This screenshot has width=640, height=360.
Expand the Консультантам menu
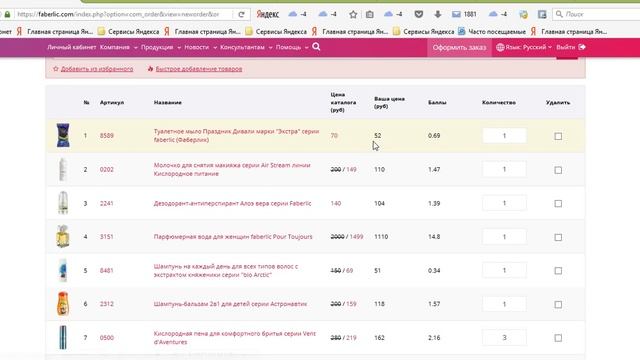click(246, 47)
